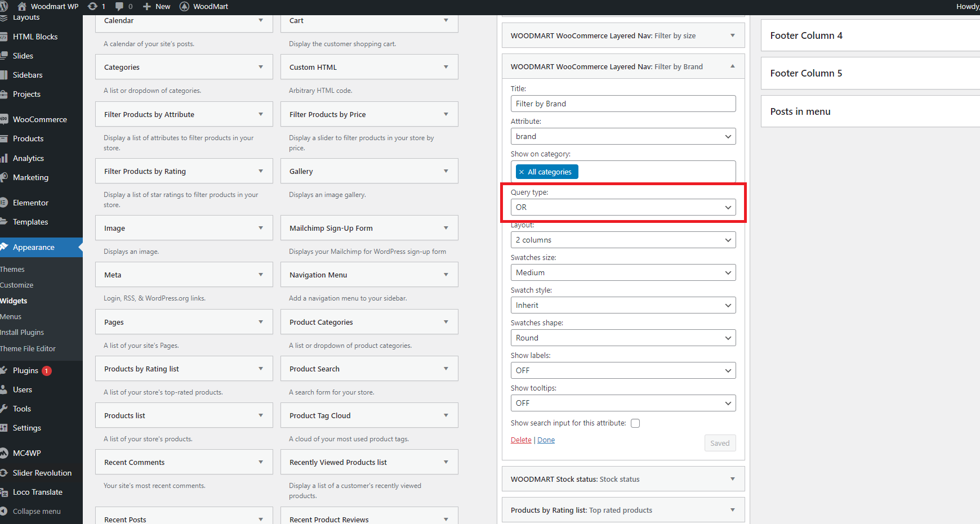Open the Widgets submenu item
Image resolution: width=980 pixels, height=524 pixels.
[x=14, y=301]
